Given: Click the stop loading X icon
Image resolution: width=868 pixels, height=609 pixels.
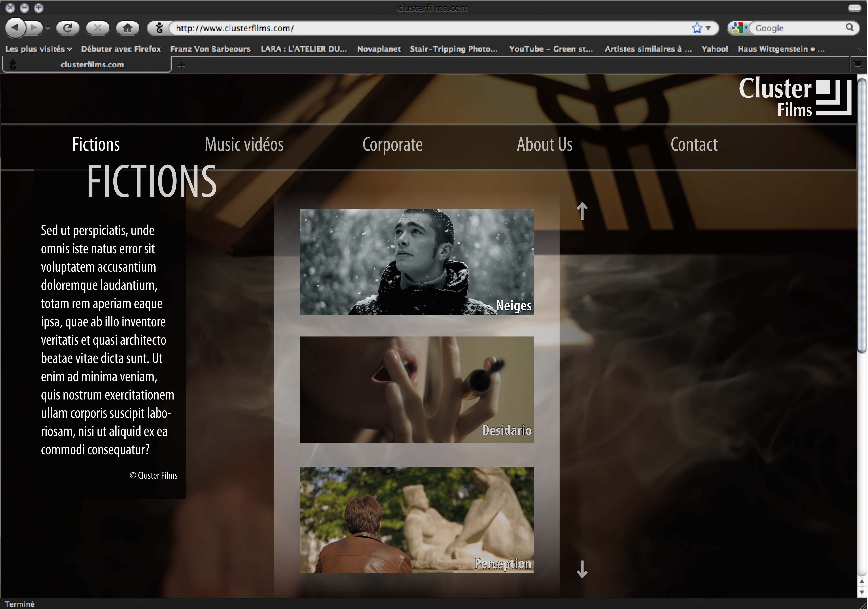Looking at the screenshot, I should [98, 28].
